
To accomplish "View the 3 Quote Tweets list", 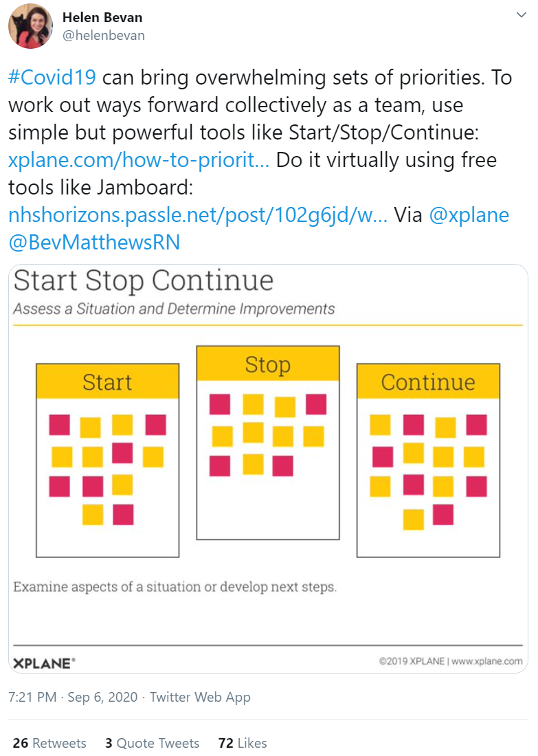I will [153, 743].
